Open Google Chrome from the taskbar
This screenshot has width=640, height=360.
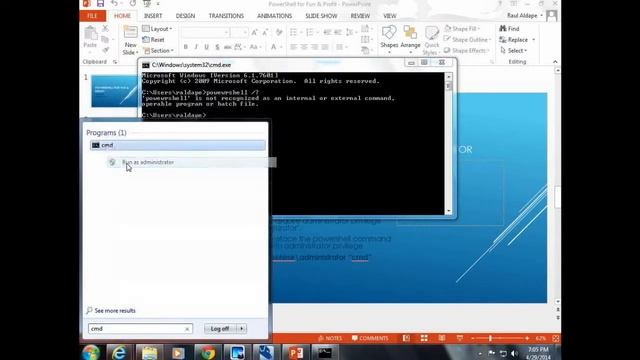(x=207, y=353)
